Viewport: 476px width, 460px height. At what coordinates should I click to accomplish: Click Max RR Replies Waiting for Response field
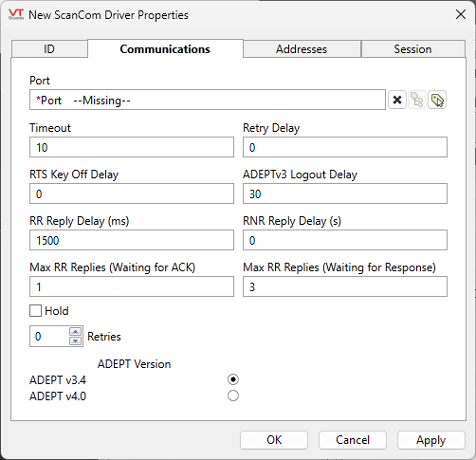(345, 286)
